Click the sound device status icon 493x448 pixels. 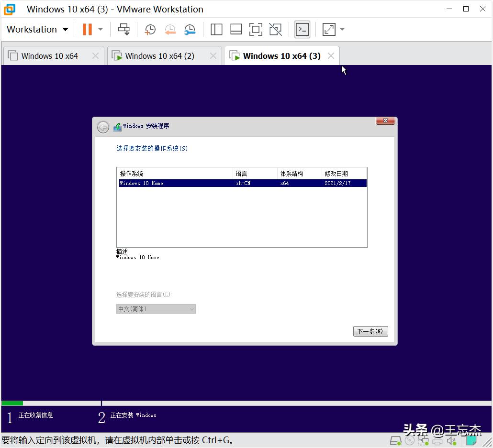452,440
